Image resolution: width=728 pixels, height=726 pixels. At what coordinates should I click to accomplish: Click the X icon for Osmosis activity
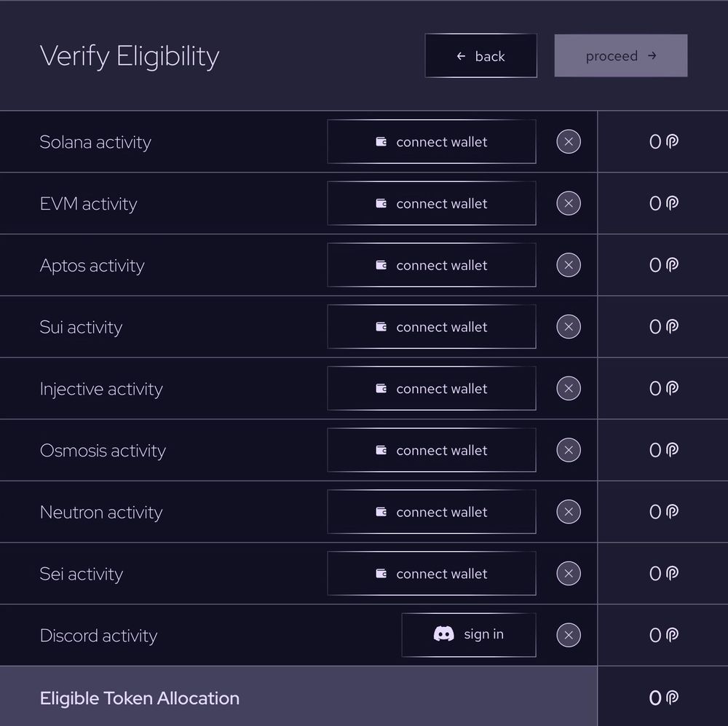tap(569, 451)
